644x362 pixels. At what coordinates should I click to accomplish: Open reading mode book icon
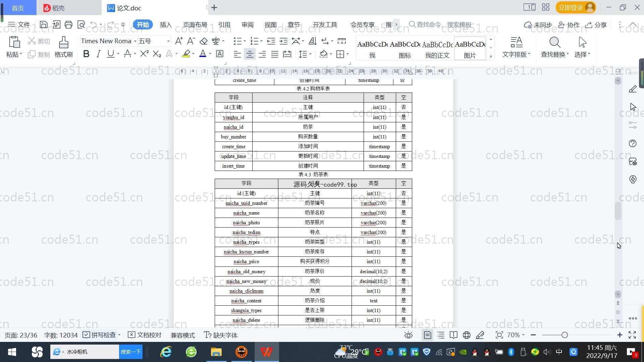453,335
